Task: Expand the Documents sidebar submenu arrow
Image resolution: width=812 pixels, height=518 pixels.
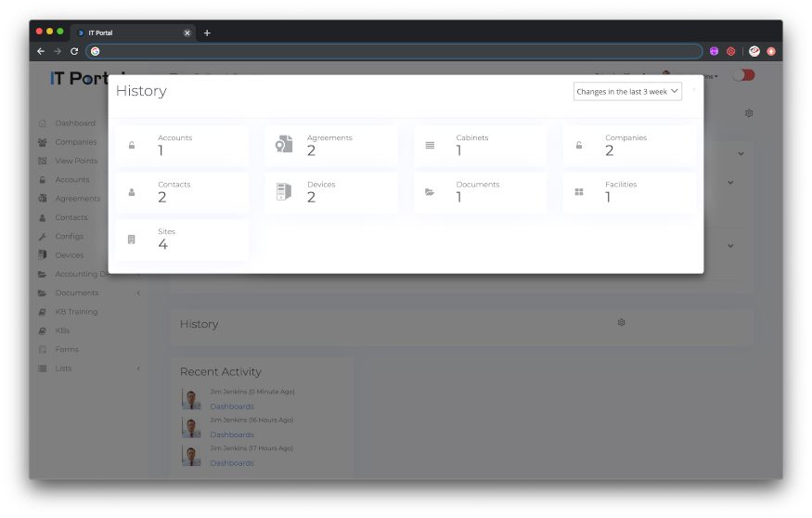Action: 138,293
